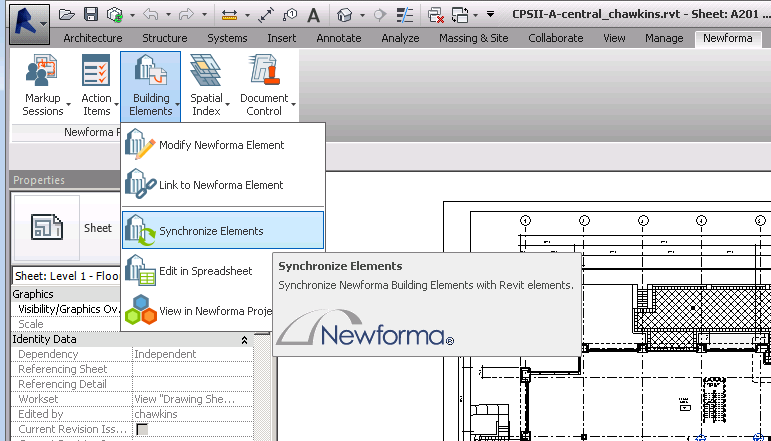Open the Manage ribbon tab
This screenshot has width=771, height=441.
tap(664, 38)
